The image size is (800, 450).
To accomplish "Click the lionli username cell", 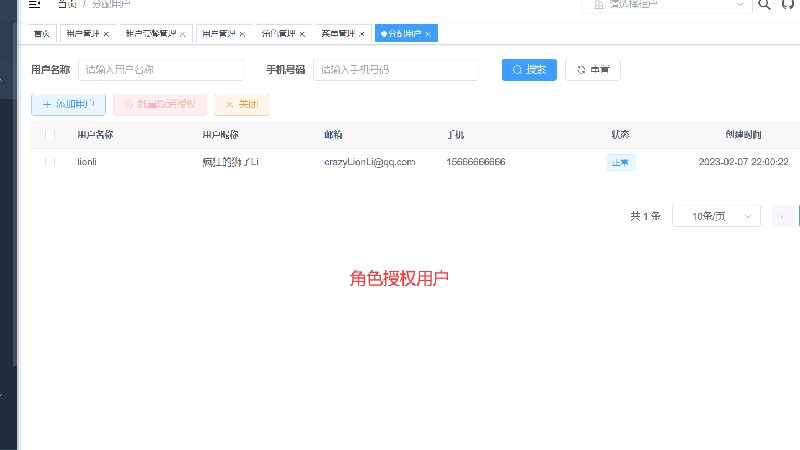I will click(x=87, y=162).
